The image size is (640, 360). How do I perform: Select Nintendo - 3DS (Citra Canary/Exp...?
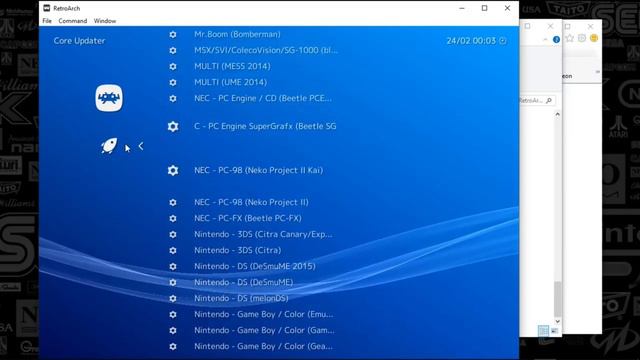(263, 234)
